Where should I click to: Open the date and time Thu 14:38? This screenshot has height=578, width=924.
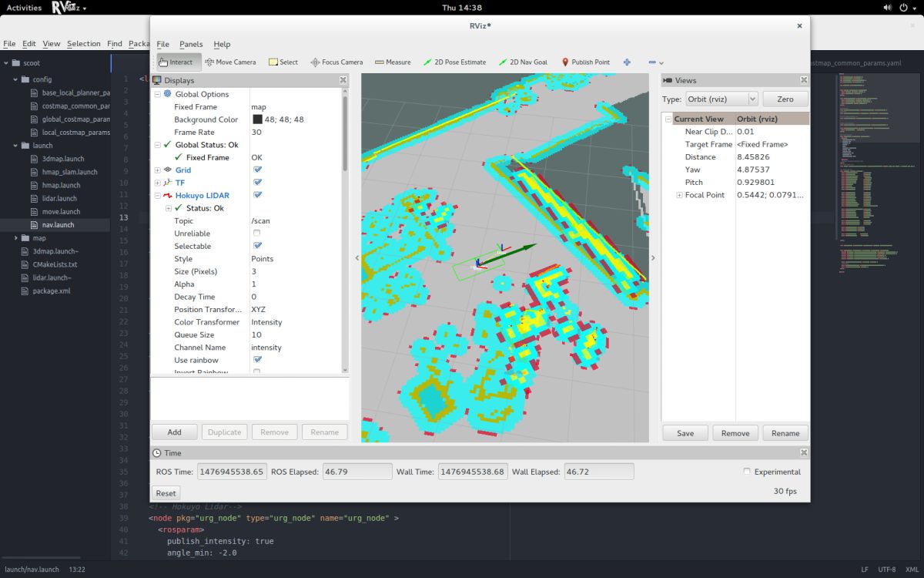point(462,8)
